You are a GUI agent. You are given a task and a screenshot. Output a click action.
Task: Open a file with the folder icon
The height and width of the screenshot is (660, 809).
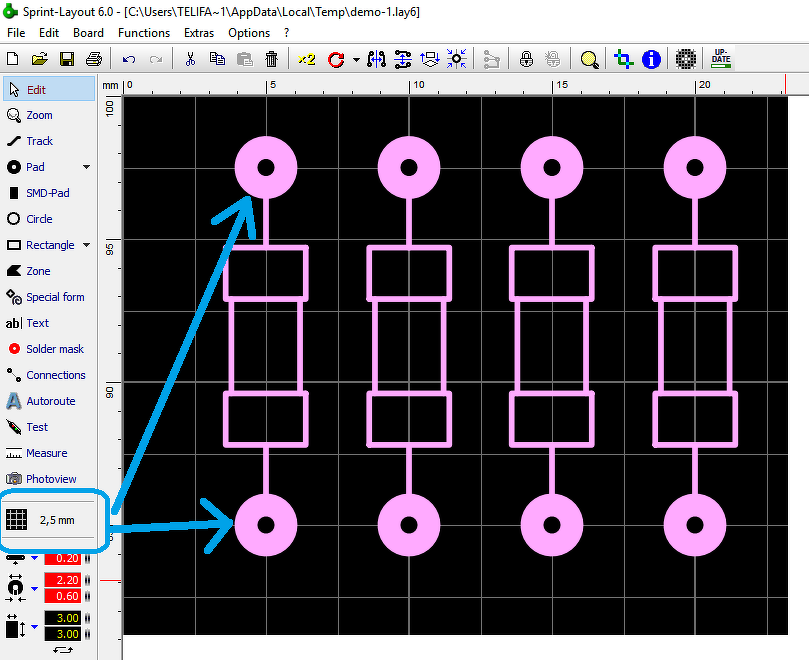coord(40,59)
